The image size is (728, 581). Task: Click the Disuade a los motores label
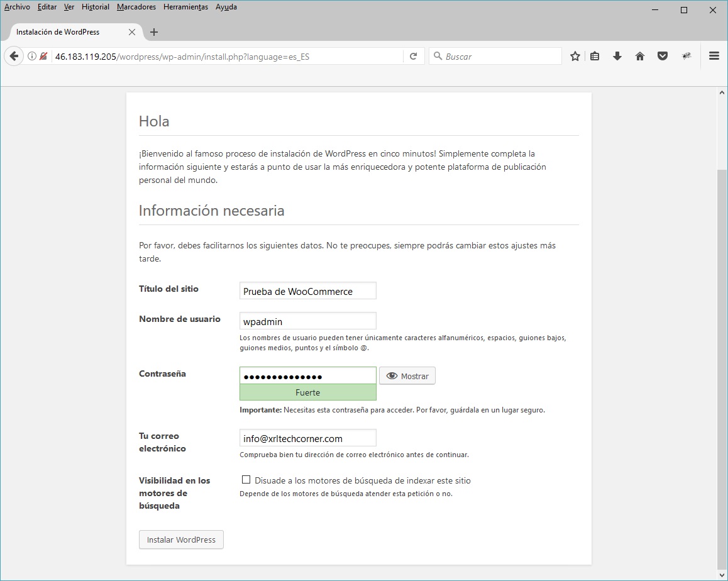[363, 480]
